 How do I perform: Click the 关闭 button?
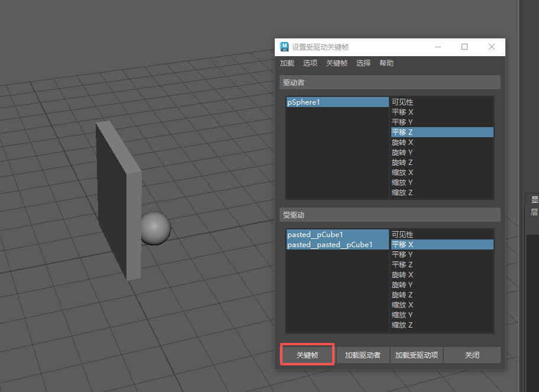472,355
